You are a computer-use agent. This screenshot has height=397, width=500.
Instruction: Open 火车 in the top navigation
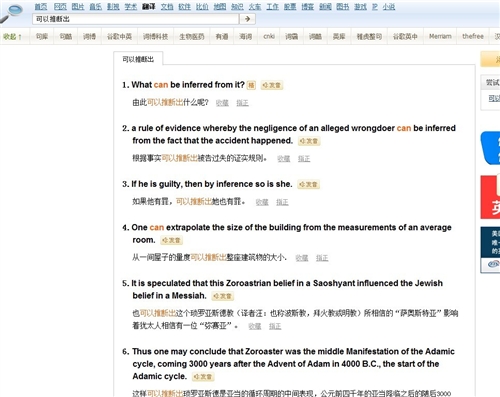point(255,7)
